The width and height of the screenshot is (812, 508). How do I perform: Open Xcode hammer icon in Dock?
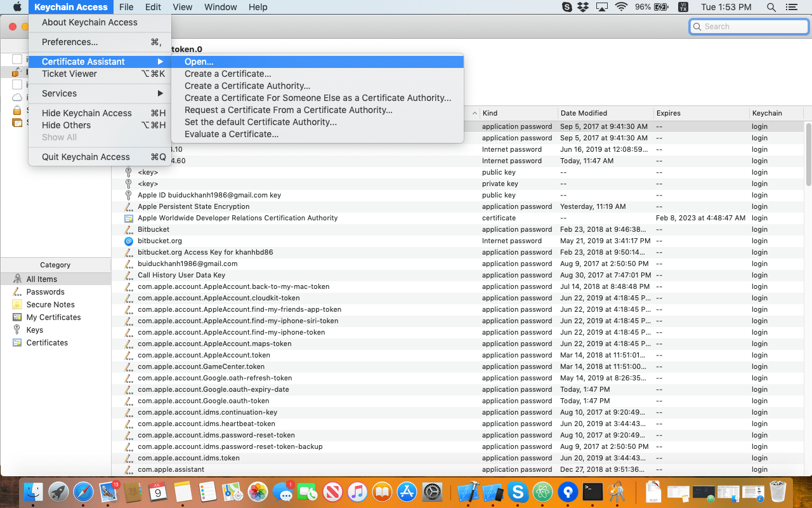468,492
